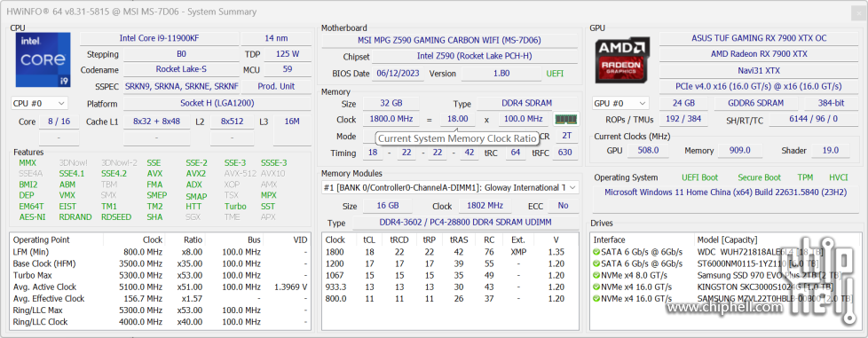Click the BIOS version 1.B0 field
This screenshot has height=338, width=868.
501,74
